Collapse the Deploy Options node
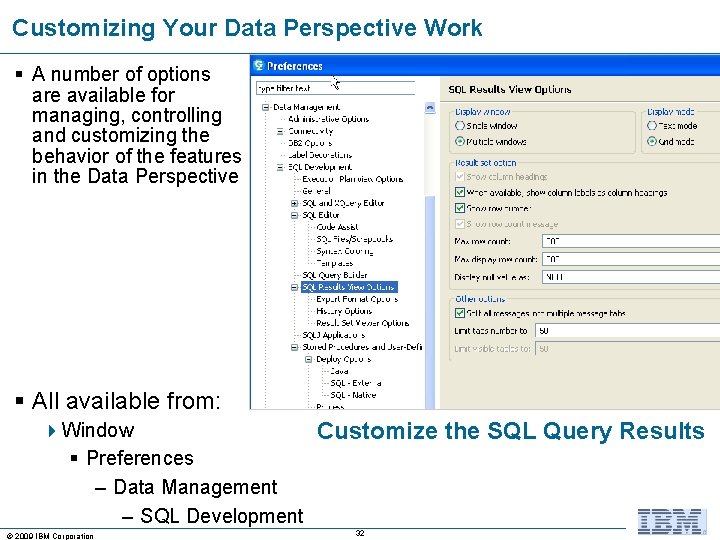Image resolution: width=720 pixels, height=540 pixels. tap(309, 360)
